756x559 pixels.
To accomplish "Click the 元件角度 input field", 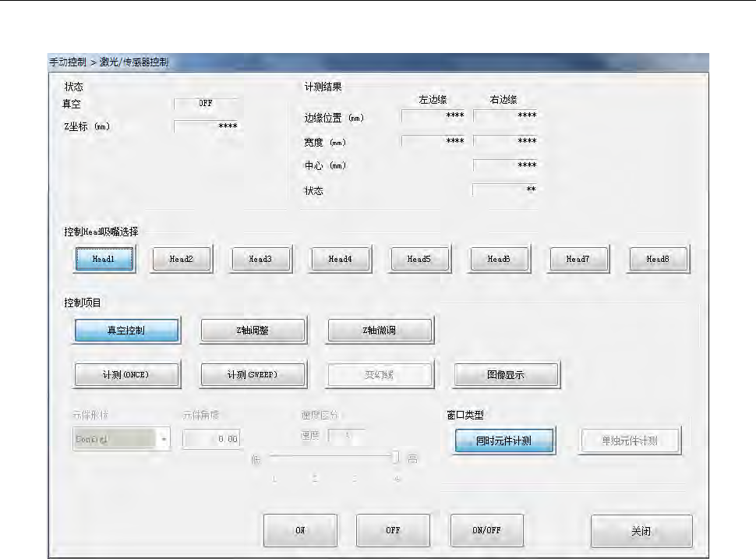I will click(211, 439).
